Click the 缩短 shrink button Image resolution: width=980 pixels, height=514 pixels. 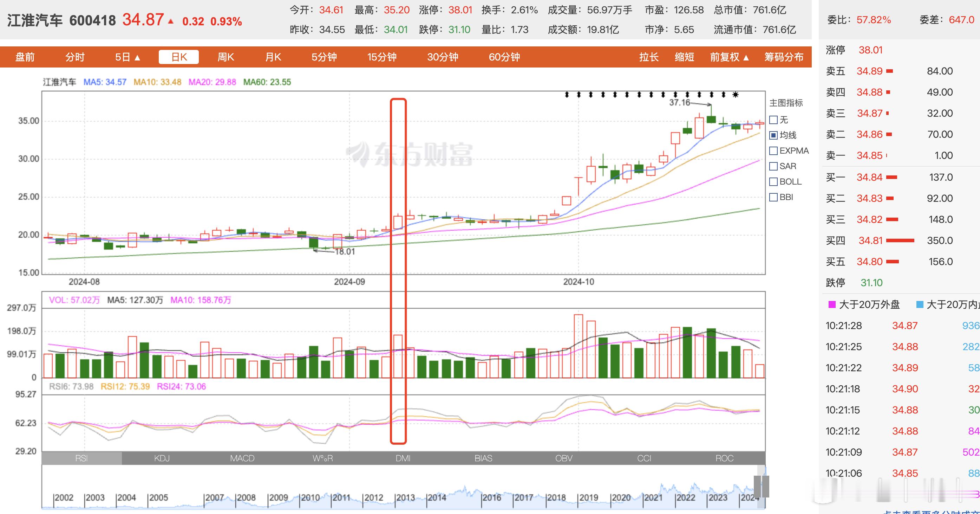pos(684,57)
